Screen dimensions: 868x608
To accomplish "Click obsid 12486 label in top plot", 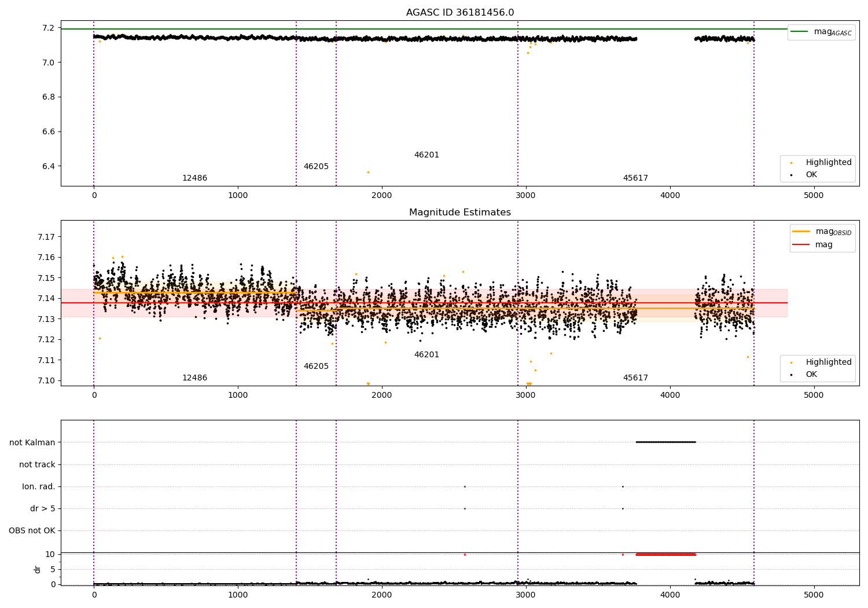I will tap(194, 178).
